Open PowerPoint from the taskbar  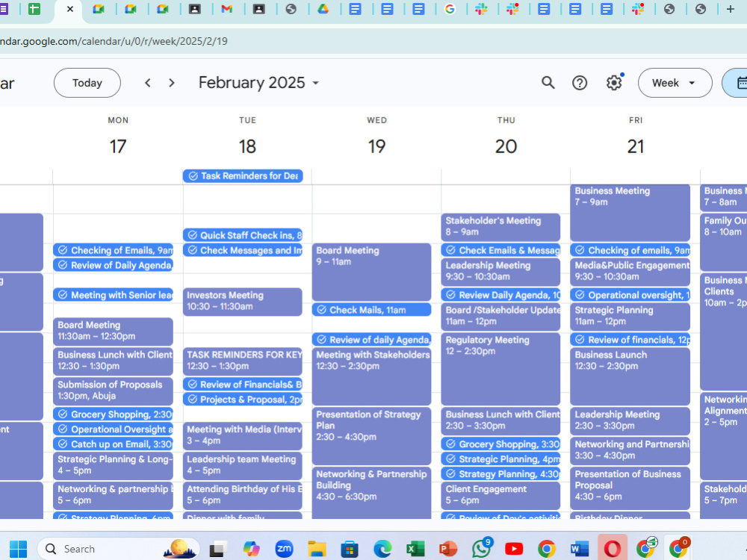point(447,549)
